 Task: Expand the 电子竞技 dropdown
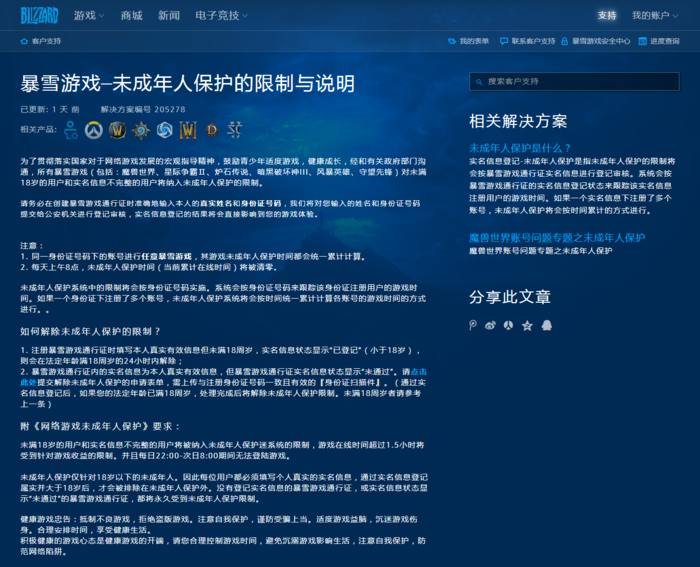pyautogui.click(x=221, y=16)
